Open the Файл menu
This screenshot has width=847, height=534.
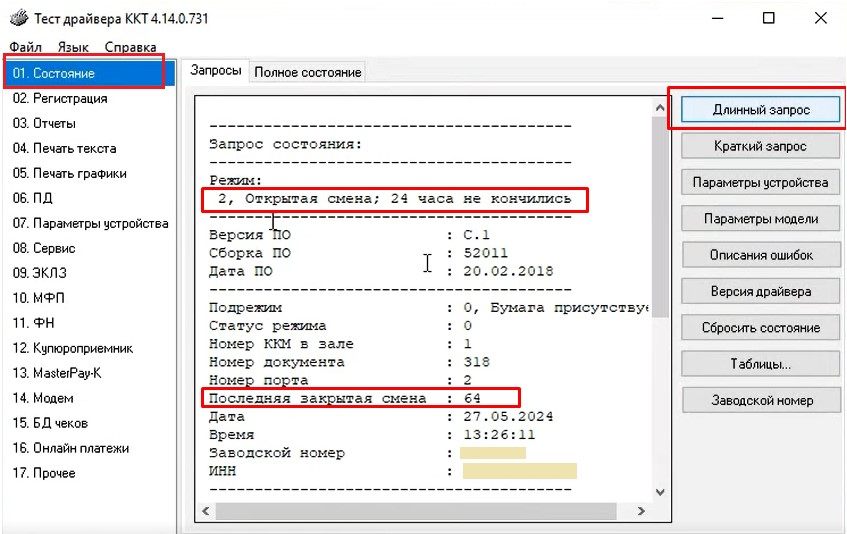tap(25, 47)
